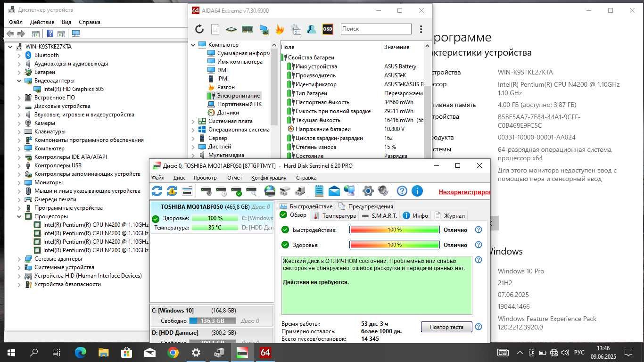644x362 pixels.
Task: Click the disk with magnifier surface test icon
Action: (x=252, y=191)
